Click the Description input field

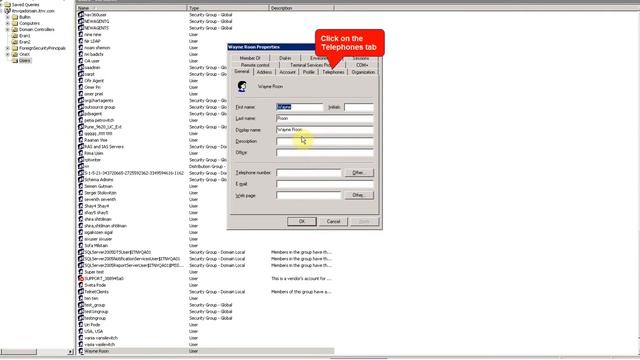click(x=324, y=141)
